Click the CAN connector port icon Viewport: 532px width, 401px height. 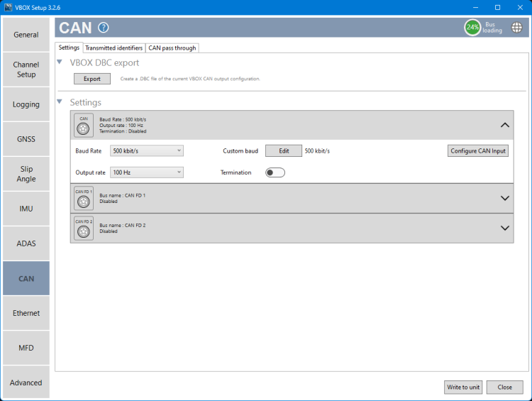[84, 126]
